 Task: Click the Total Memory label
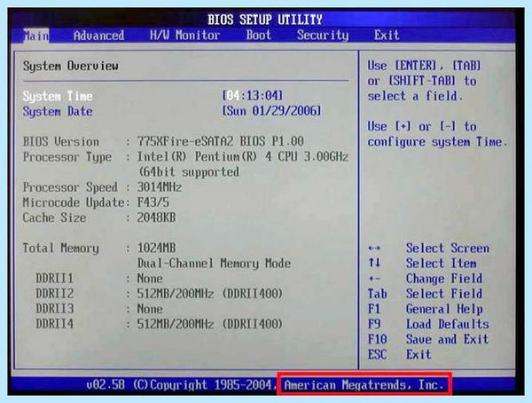pyautogui.click(x=60, y=248)
